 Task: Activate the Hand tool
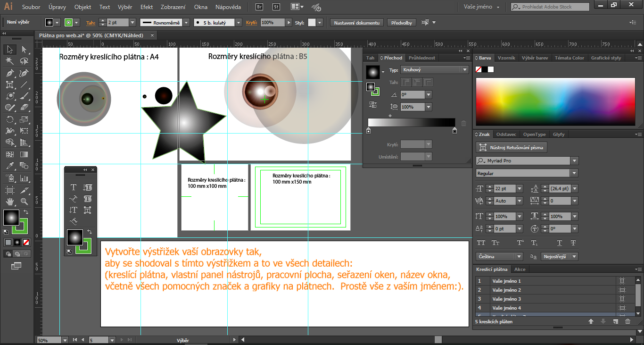point(9,202)
